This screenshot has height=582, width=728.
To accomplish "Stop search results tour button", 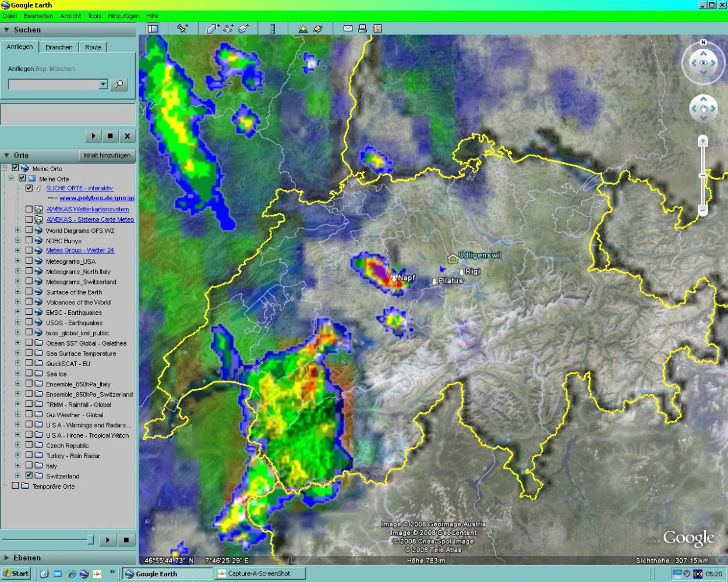I will click(x=110, y=136).
